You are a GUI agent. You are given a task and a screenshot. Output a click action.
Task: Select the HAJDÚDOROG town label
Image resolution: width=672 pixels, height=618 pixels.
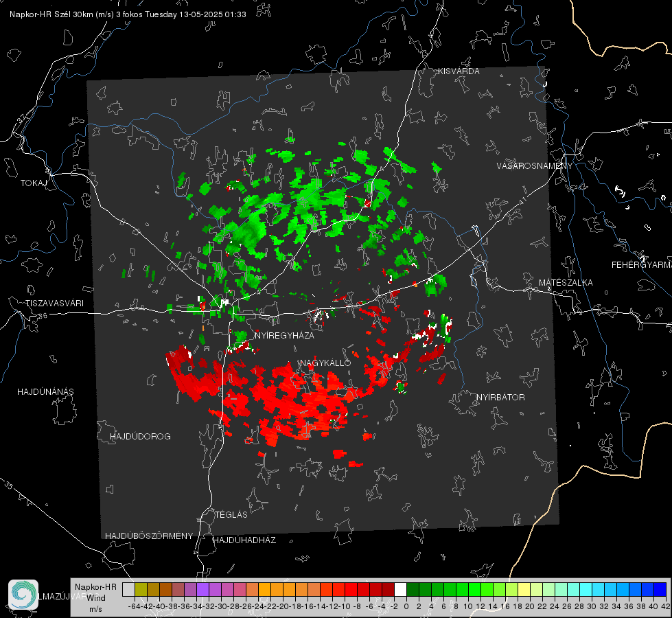pyautogui.click(x=140, y=437)
